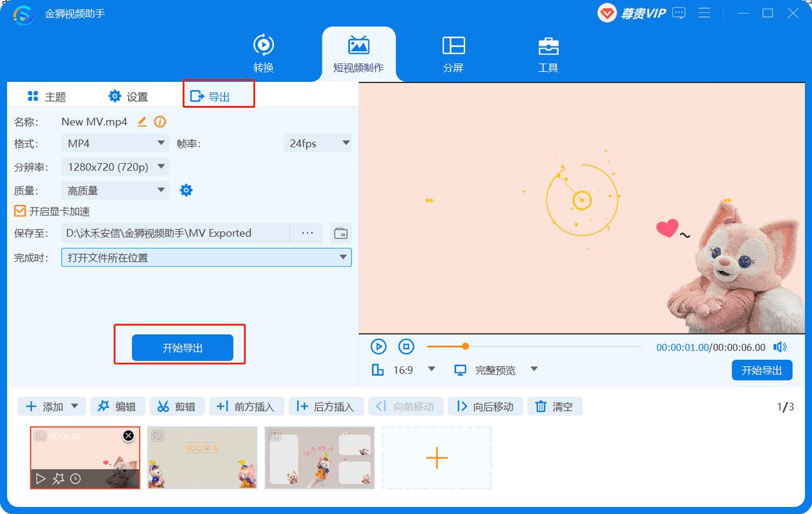Open the 帧率 24fps dropdown

click(317, 143)
